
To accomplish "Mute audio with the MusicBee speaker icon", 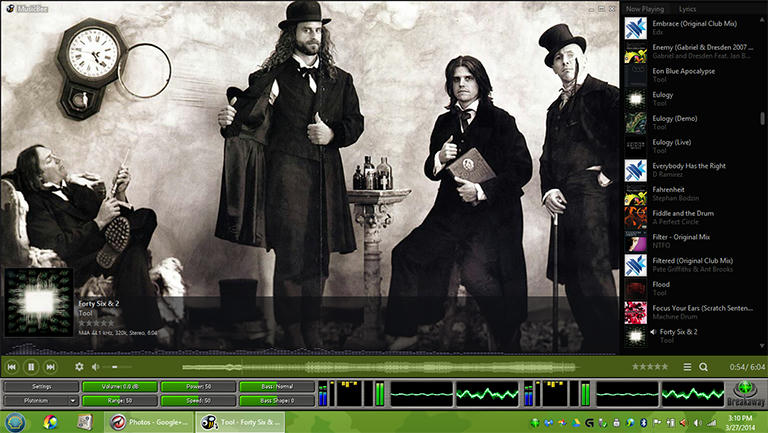I will 96,366.
